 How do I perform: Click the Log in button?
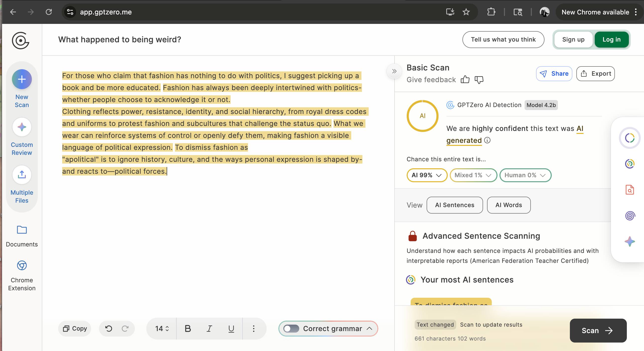coord(611,39)
